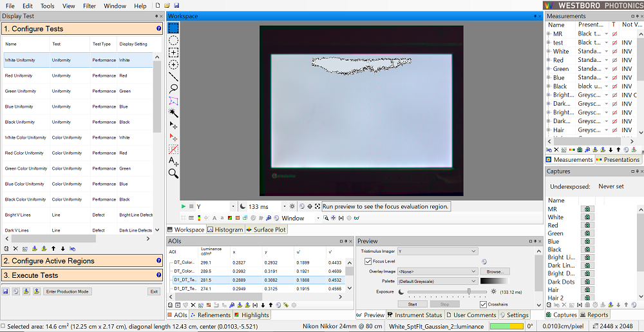Screen dimensions: 644x332
Task: Switch to the Histogram tab
Action: pos(225,229)
